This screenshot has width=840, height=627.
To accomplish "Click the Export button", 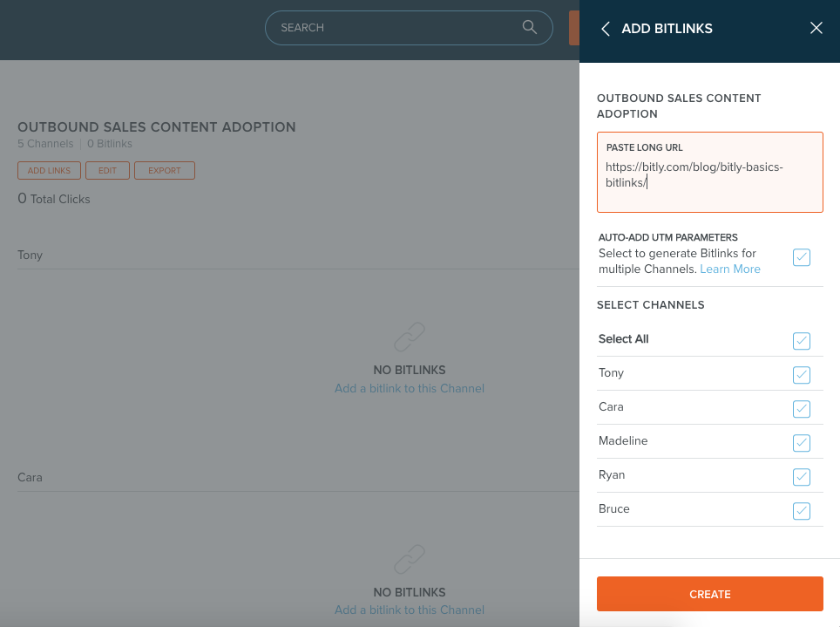I will coord(164,171).
